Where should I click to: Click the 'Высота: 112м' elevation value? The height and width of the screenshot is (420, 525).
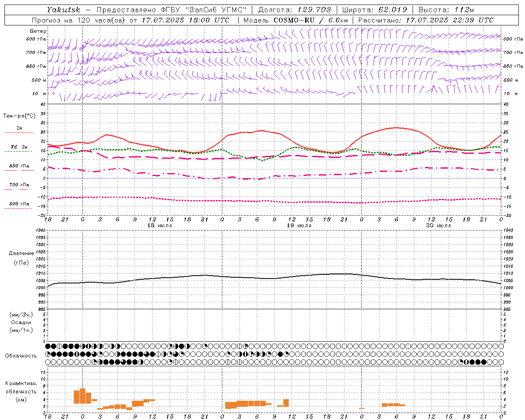click(x=447, y=9)
